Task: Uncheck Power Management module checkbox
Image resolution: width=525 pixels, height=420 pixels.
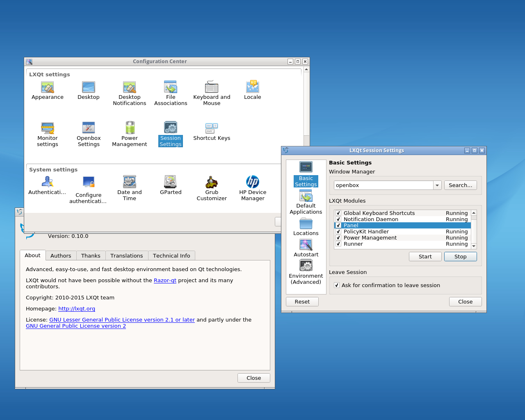Action: pyautogui.click(x=338, y=238)
